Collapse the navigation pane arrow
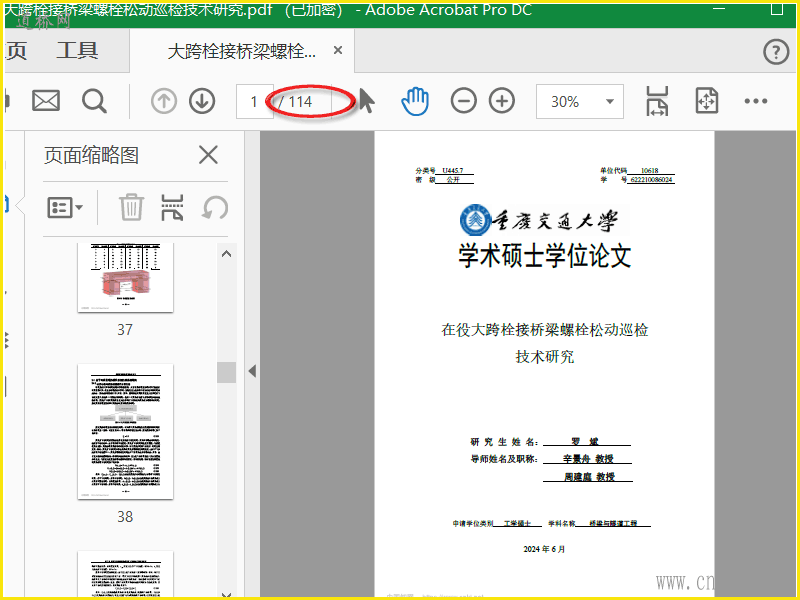Viewport: 800px width, 600px height. point(252,371)
